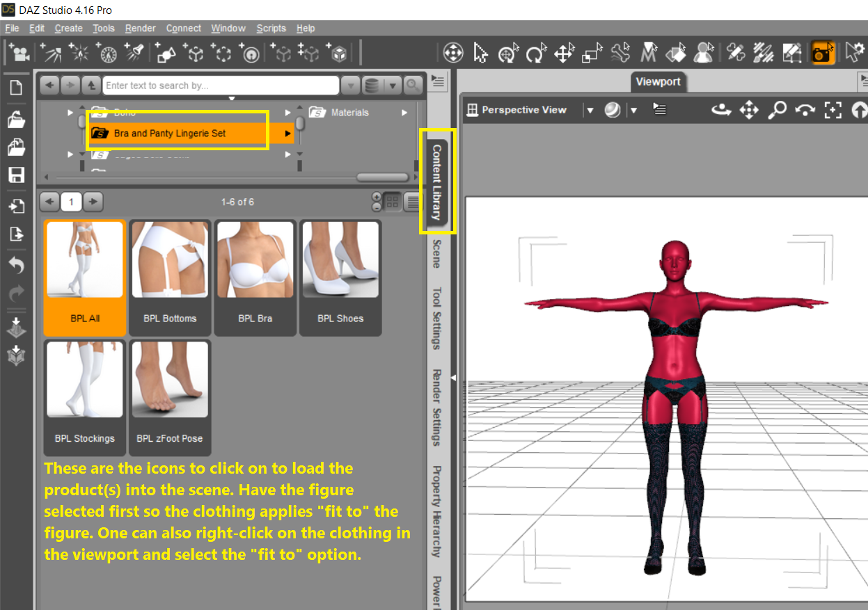The image size is (868, 610).
Task: Go back in content library navigation
Action: pos(49,86)
